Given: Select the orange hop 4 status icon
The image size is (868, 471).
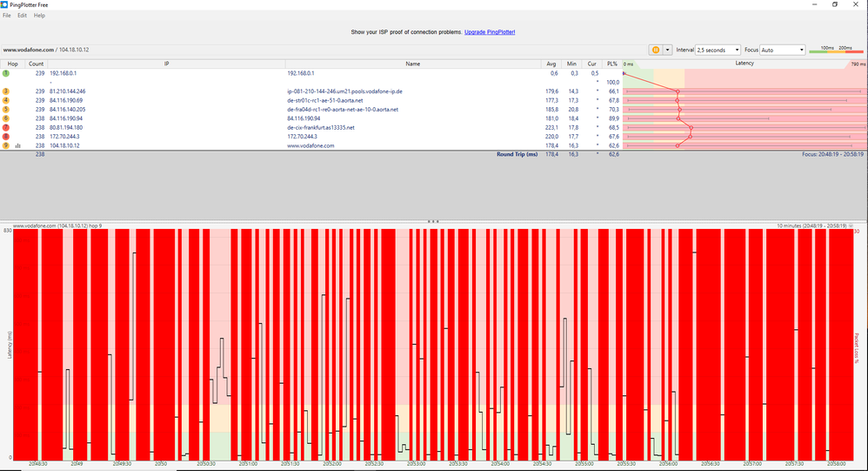Looking at the screenshot, I should (x=6, y=100).
